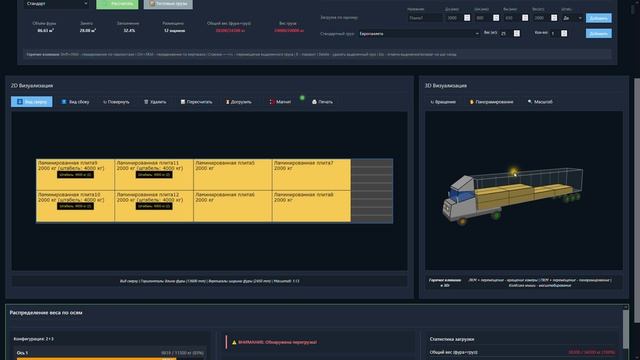Open the Европалета standard cargo dropdown
This screenshot has width=640, height=360.
(419, 34)
